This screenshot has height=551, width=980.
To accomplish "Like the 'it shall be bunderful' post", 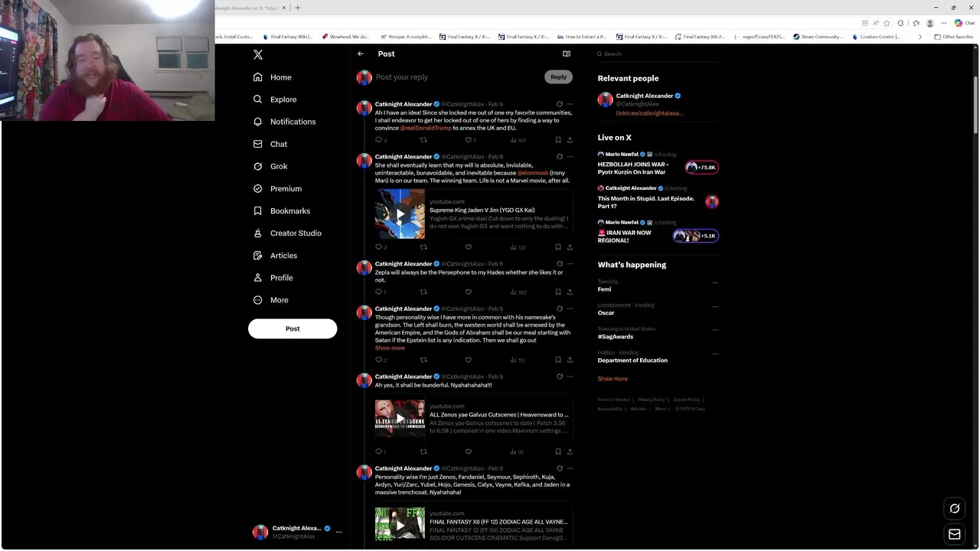I will coord(469,452).
